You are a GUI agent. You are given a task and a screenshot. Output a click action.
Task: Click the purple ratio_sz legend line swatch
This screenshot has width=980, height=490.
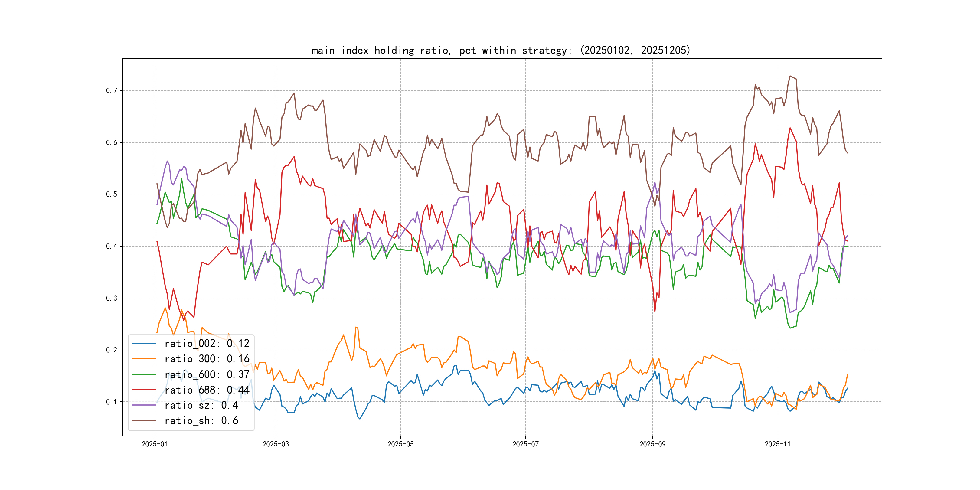point(144,405)
